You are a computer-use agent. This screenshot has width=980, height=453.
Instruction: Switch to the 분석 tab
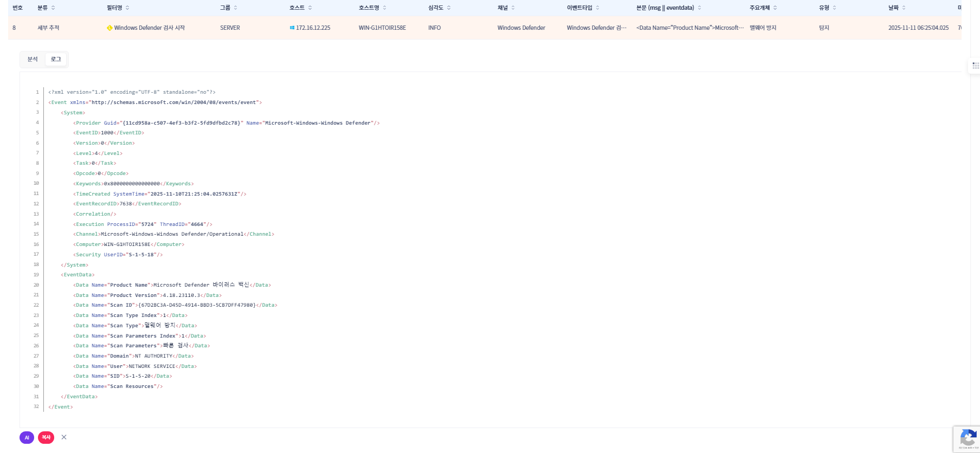click(33, 59)
